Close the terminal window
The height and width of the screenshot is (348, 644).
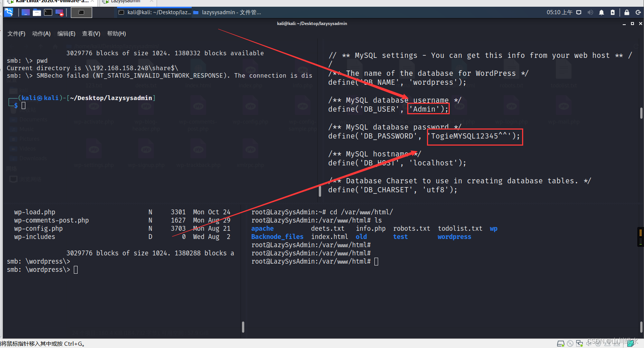click(x=641, y=24)
